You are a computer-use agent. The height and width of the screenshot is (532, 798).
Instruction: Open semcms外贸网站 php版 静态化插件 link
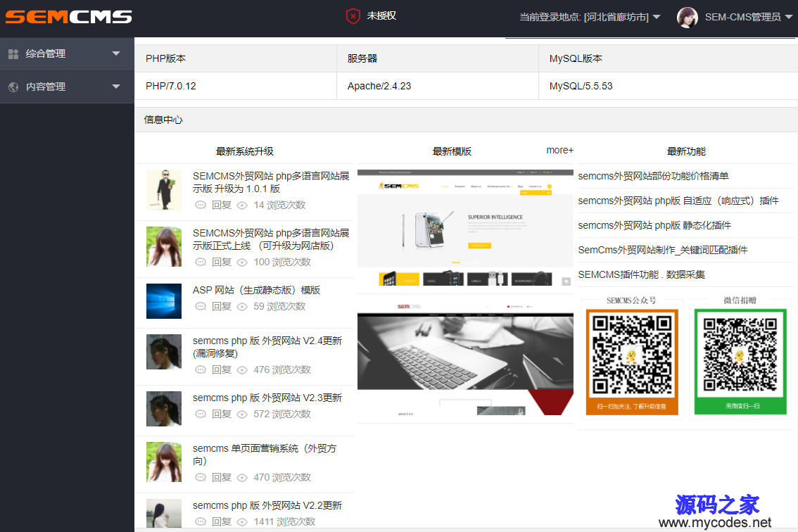[654, 225]
